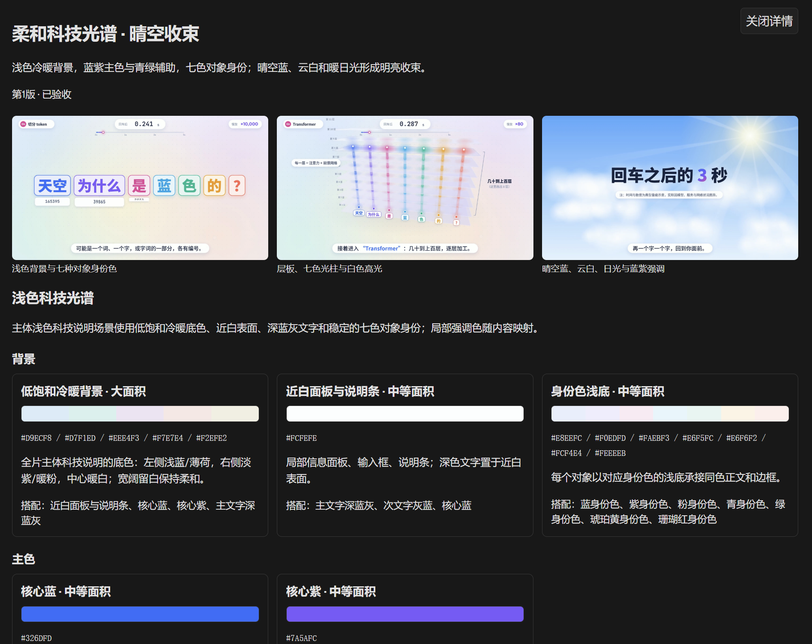812x644 pixels.
Task: Open the sunny sky 回车之后的 3 秒 thumbnail
Action: pyautogui.click(x=669, y=188)
